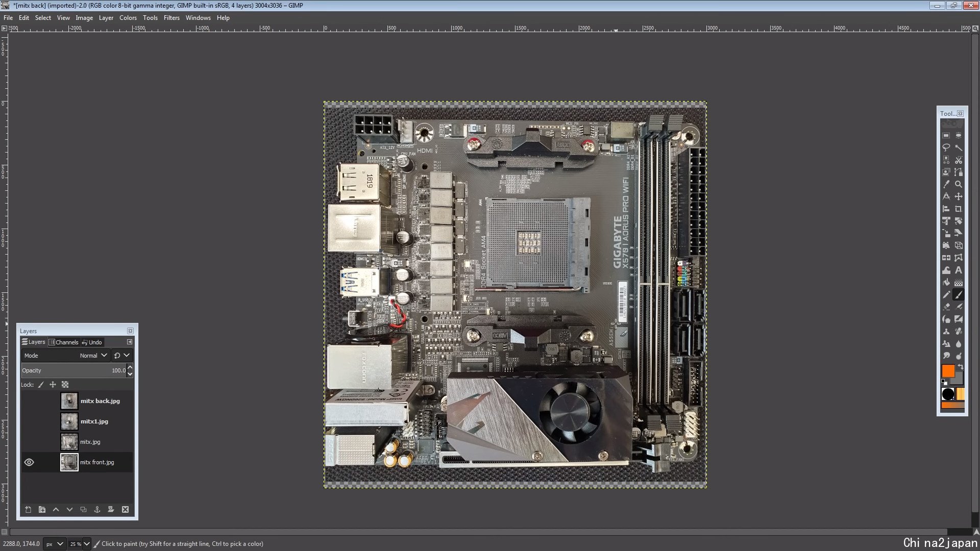Image resolution: width=980 pixels, height=551 pixels.
Task: Create a new layer
Action: coord(28,510)
